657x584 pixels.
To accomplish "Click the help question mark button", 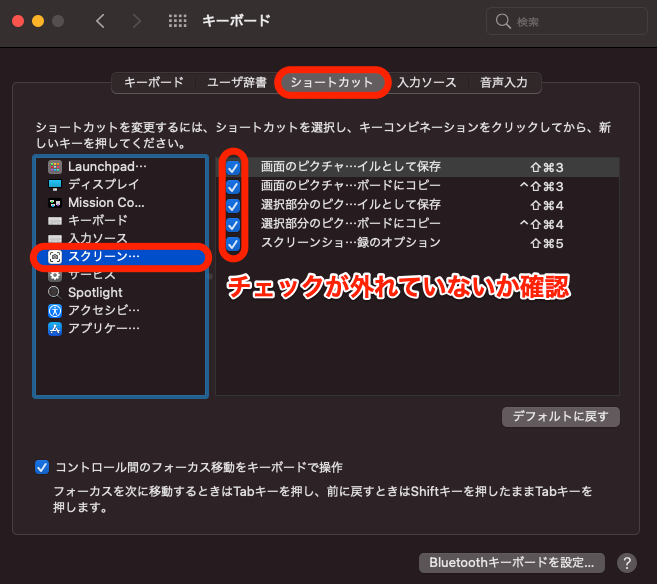I will point(627,562).
